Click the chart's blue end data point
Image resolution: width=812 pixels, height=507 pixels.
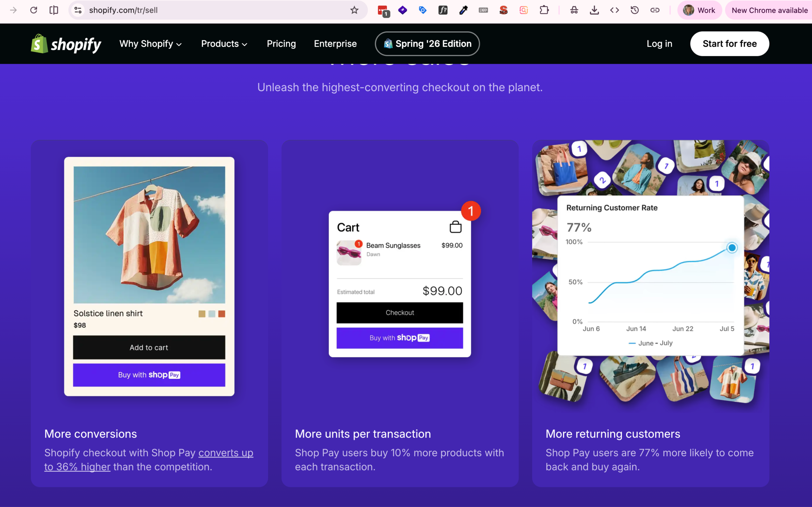[732, 248]
